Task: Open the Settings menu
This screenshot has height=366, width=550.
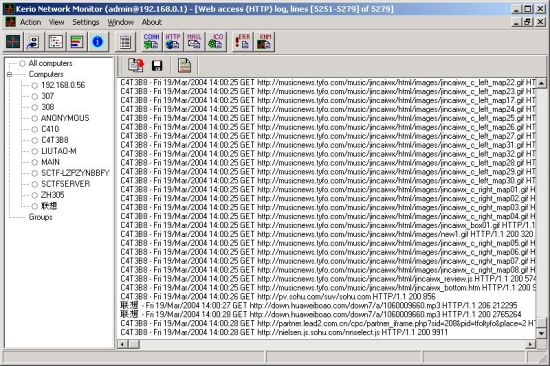Action: (86, 22)
